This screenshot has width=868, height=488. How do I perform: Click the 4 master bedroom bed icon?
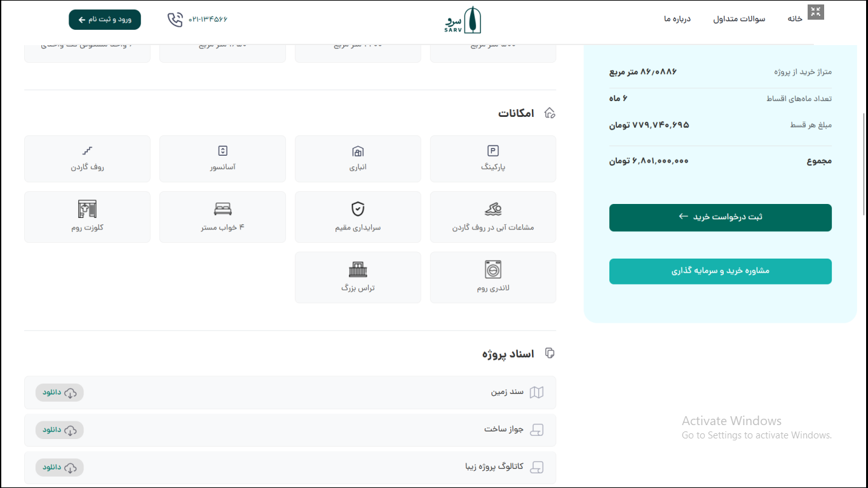pos(222,209)
